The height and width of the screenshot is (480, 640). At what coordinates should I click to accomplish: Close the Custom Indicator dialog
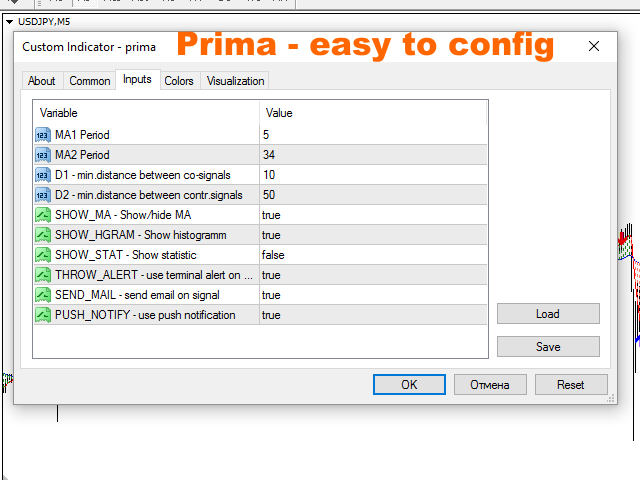pyautogui.click(x=595, y=46)
